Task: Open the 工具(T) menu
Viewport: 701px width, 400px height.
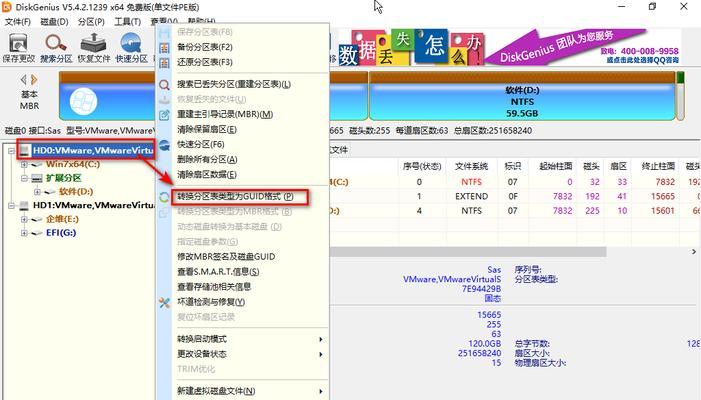Action: [x=127, y=21]
